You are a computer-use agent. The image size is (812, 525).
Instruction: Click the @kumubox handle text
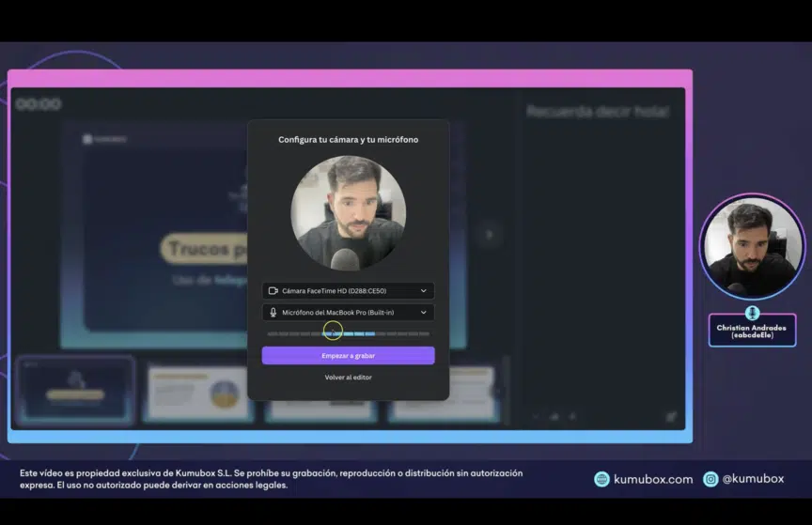tap(753, 479)
